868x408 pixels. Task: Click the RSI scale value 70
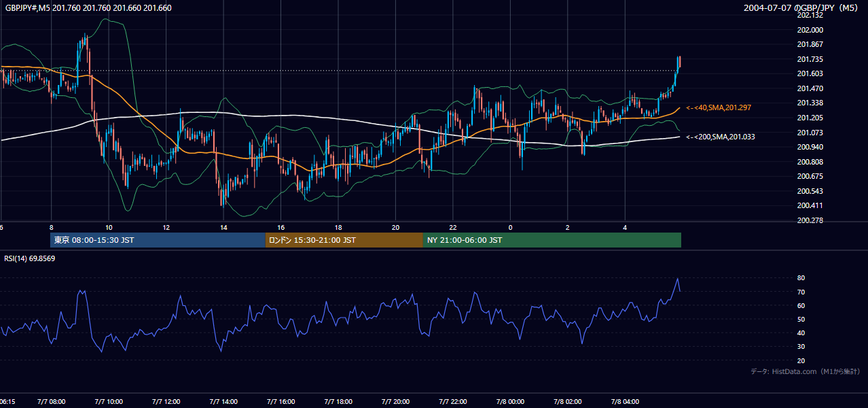[x=801, y=292]
